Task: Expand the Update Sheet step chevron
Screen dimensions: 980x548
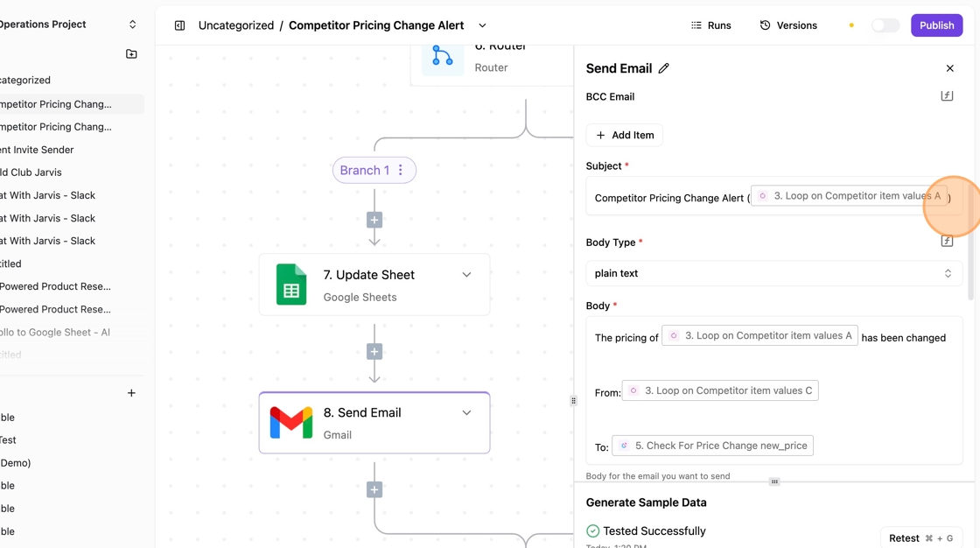Action: tap(466, 275)
